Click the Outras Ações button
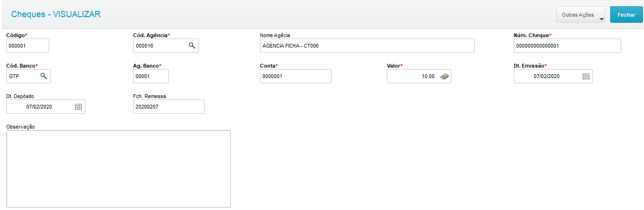This screenshot has width=644, height=210. pos(578,15)
